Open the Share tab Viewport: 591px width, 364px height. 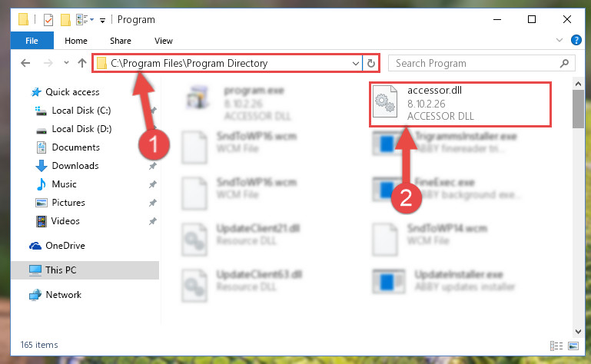[120, 41]
